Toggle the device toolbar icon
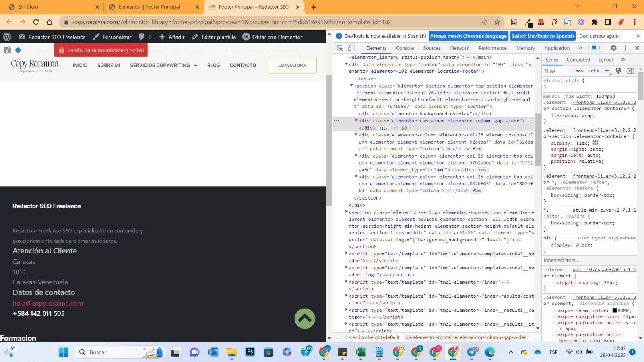The image size is (644, 362). [351, 48]
